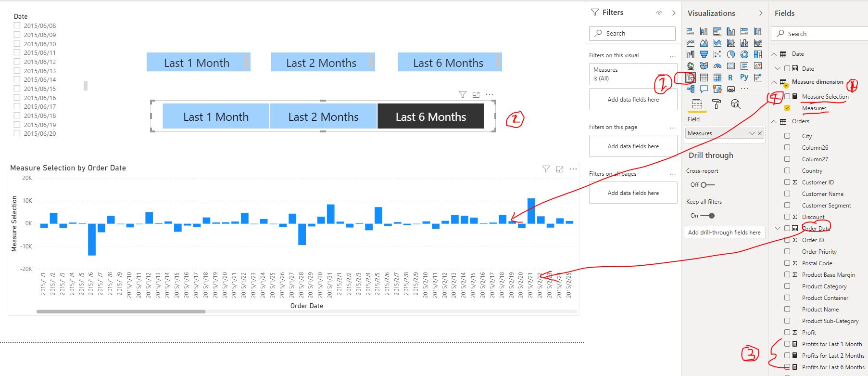868x376 pixels.
Task: Click Add drill-through fields here
Action: pos(724,233)
